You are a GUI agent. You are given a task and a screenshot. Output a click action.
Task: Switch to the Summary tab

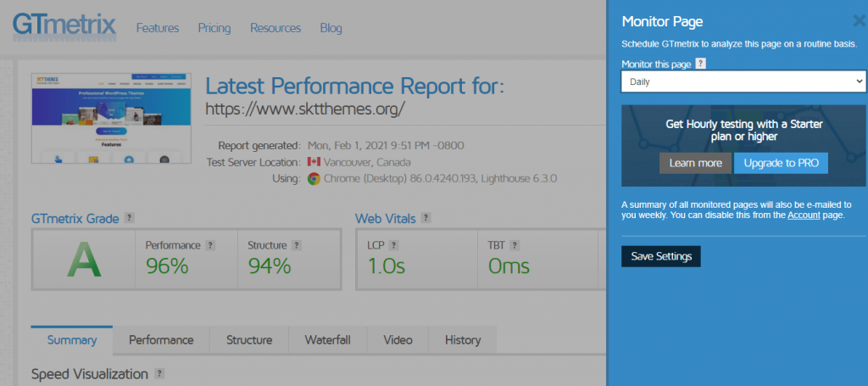(x=72, y=340)
